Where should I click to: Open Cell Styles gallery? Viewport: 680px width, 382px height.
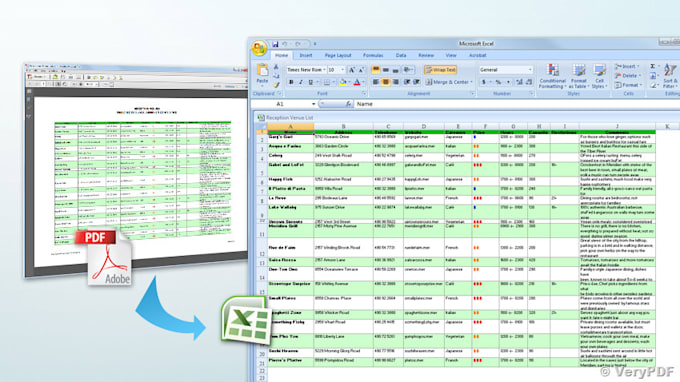(x=599, y=76)
